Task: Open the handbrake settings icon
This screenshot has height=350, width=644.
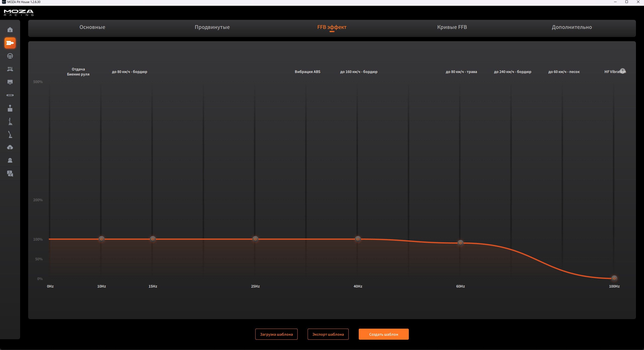Action: coord(10,134)
